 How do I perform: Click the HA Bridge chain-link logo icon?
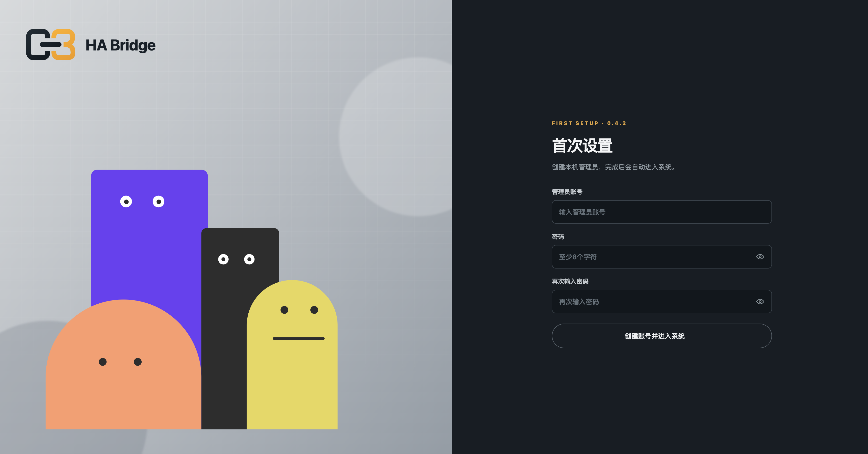click(51, 45)
